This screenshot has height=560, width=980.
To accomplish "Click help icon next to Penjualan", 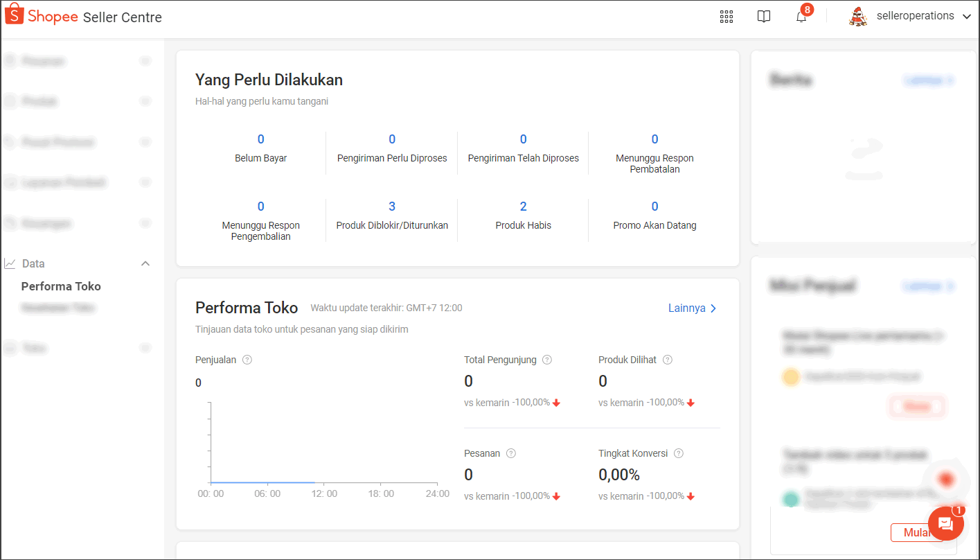I will pyautogui.click(x=247, y=360).
